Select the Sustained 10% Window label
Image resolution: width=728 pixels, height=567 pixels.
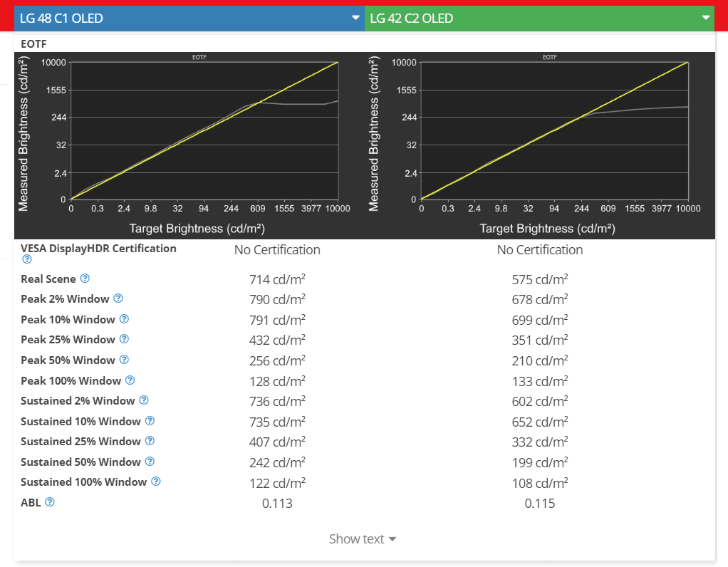coord(80,421)
